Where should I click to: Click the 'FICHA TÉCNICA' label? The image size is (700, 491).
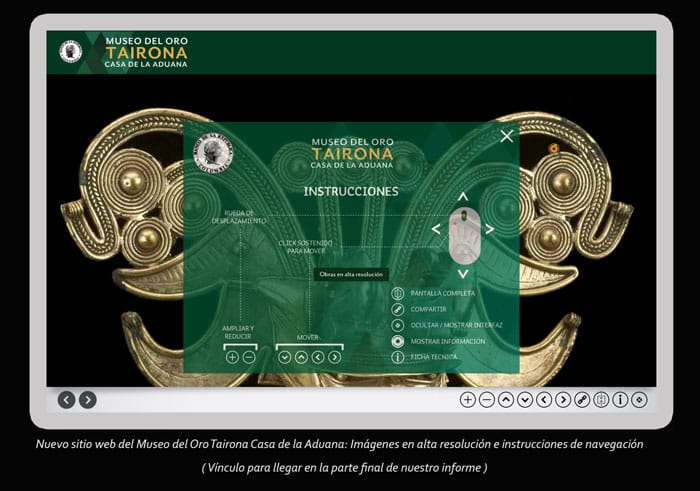[434, 357]
